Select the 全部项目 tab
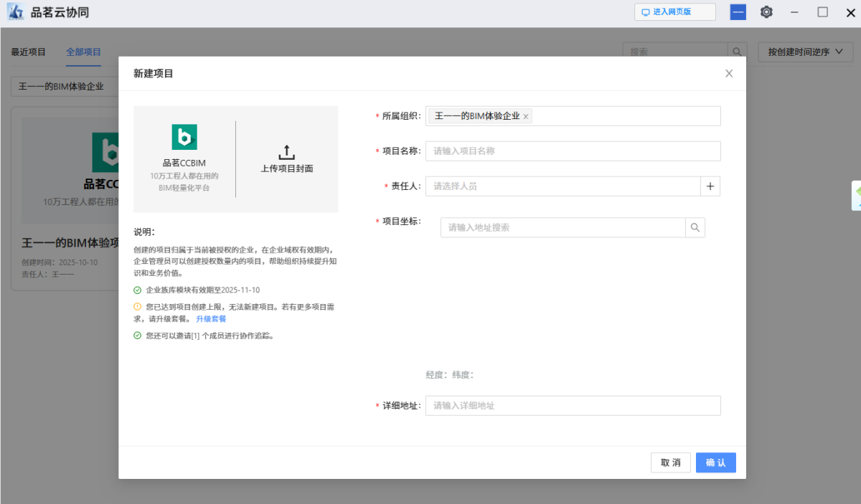Viewport: 861px width, 504px height. tap(83, 52)
